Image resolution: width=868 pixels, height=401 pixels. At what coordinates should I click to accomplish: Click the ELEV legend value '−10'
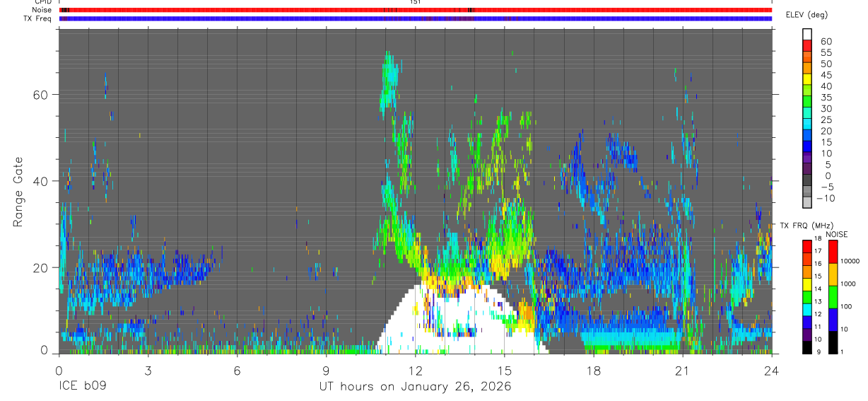click(827, 199)
